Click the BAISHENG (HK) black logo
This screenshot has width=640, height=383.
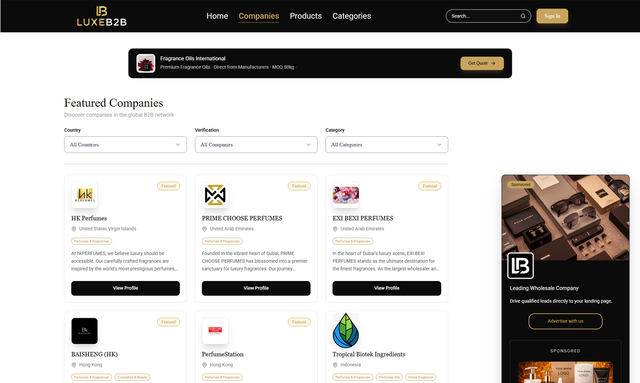click(84, 331)
